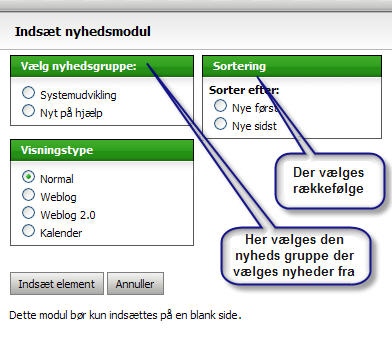The width and height of the screenshot is (392, 363).
Task: Select Normal display type
Action: (x=28, y=177)
